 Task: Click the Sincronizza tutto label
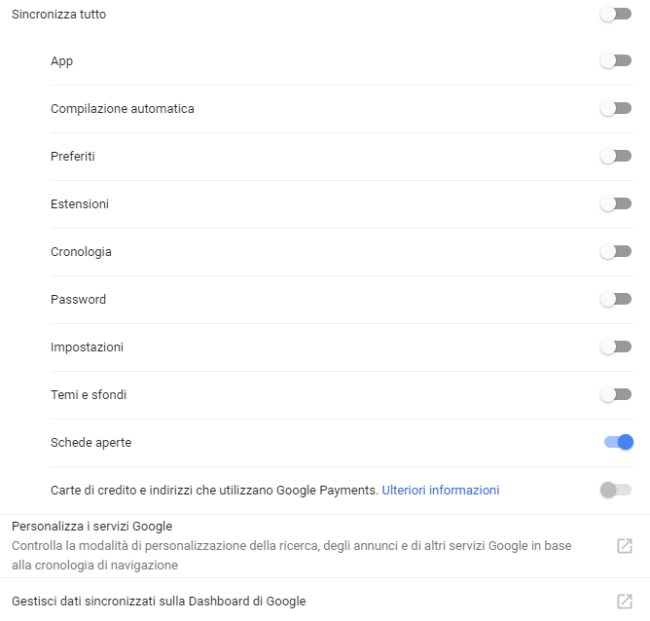pyautogui.click(x=58, y=15)
